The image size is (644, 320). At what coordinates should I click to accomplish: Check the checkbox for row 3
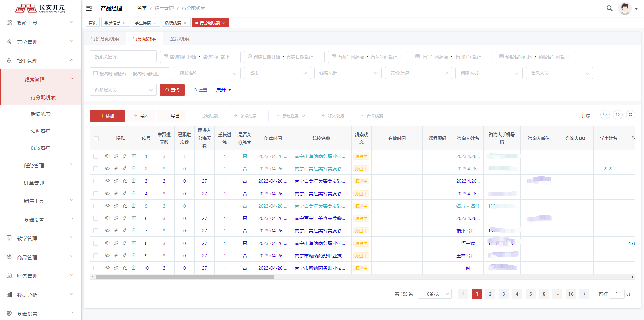pos(96,181)
